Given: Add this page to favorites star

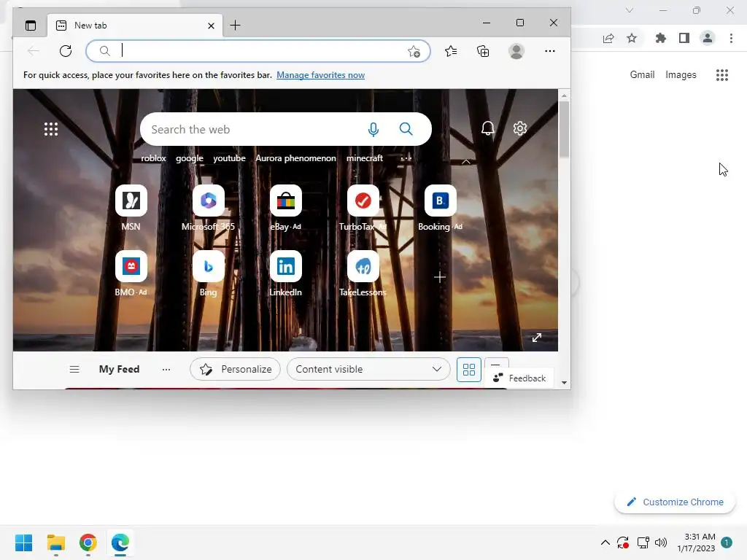Looking at the screenshot, I should [414, 52].
